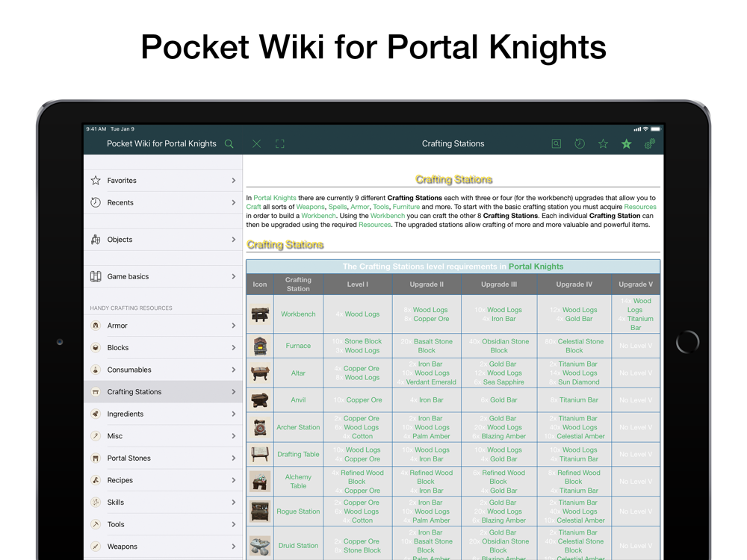This screenshot has height=560, width=747.
Task: Tap the filled star favorites icon
Action: [x=627, y=143]
